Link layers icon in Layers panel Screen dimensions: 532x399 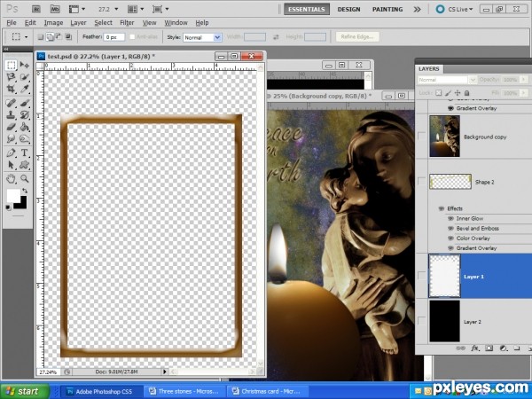pyautogui.click(x=460, y=348)
